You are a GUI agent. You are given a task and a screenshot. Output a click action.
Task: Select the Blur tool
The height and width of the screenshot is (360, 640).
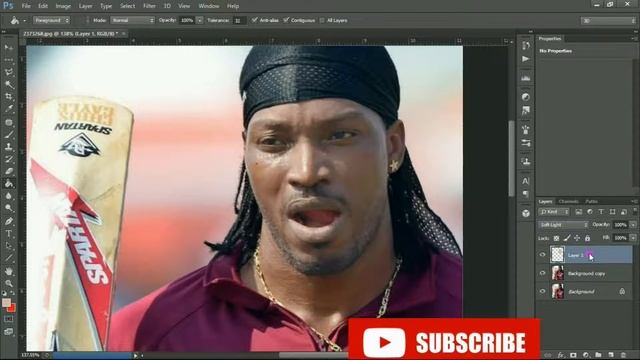(x=9, y=196)
